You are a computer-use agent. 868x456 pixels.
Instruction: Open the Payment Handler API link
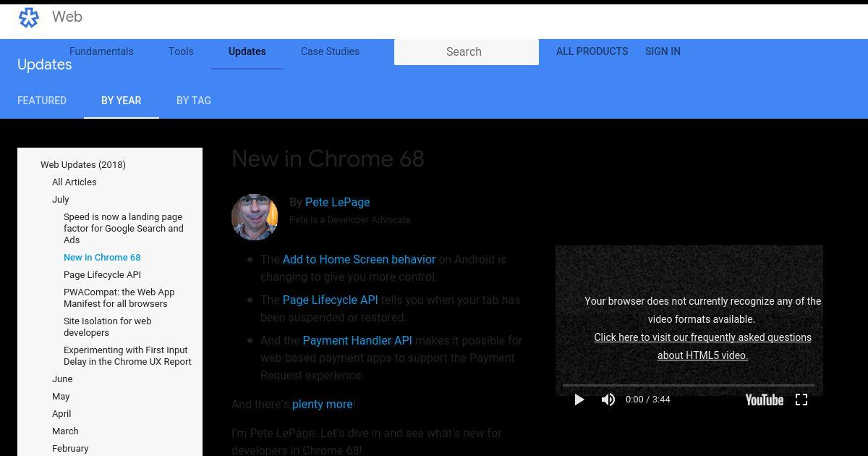tap(357, 340)
